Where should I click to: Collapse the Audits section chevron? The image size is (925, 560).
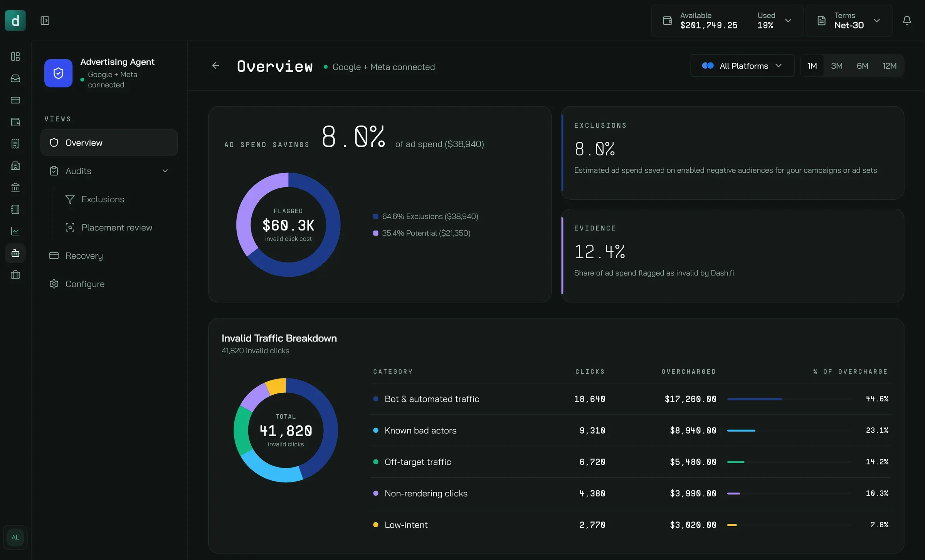pos(165,171)
